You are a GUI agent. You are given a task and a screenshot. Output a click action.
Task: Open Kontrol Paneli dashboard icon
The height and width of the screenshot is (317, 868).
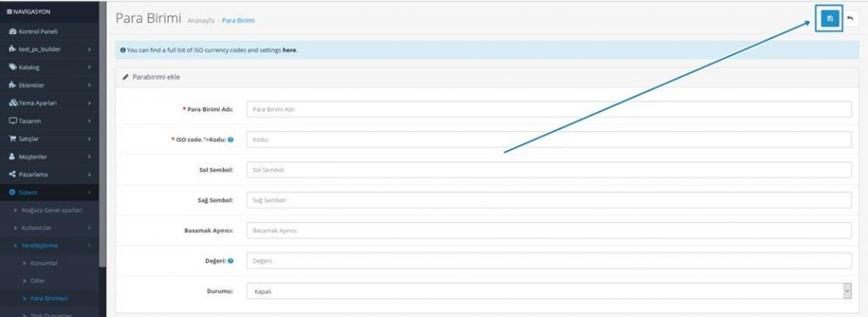13,31
